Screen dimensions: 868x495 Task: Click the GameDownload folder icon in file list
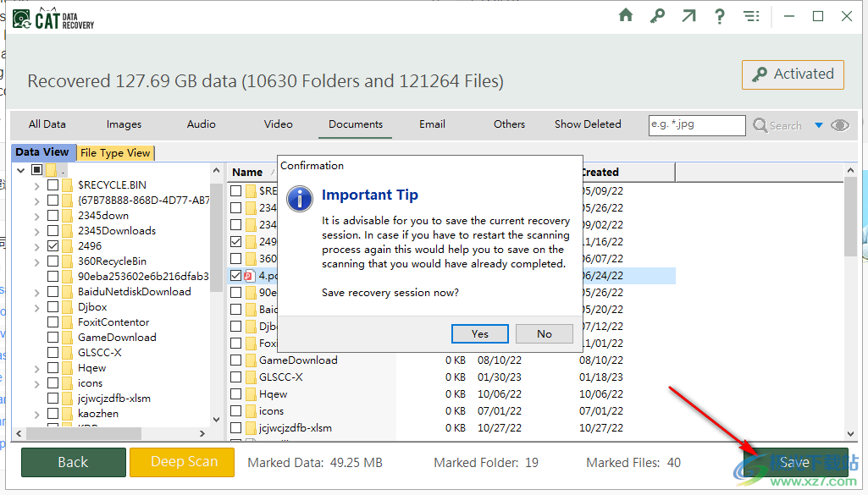click(250, 360)
